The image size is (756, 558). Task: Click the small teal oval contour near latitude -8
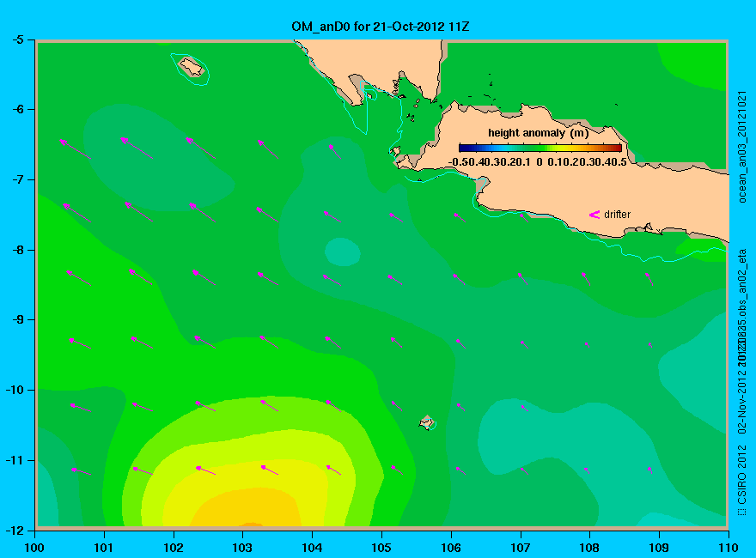coord(342,252)
